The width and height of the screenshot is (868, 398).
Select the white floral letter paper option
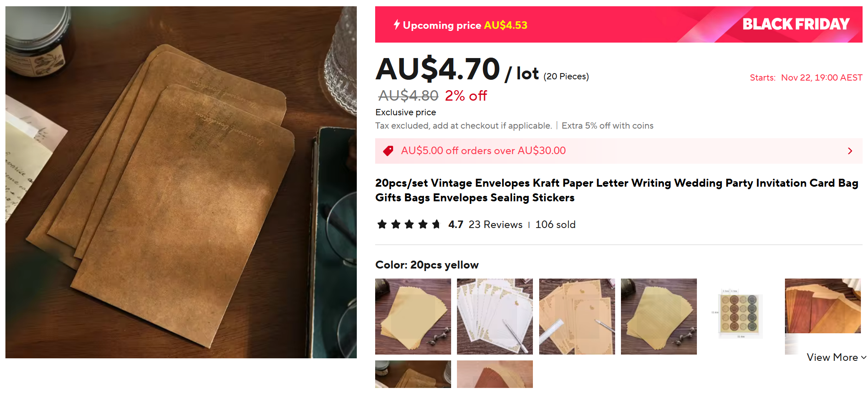tap(495, 317)
